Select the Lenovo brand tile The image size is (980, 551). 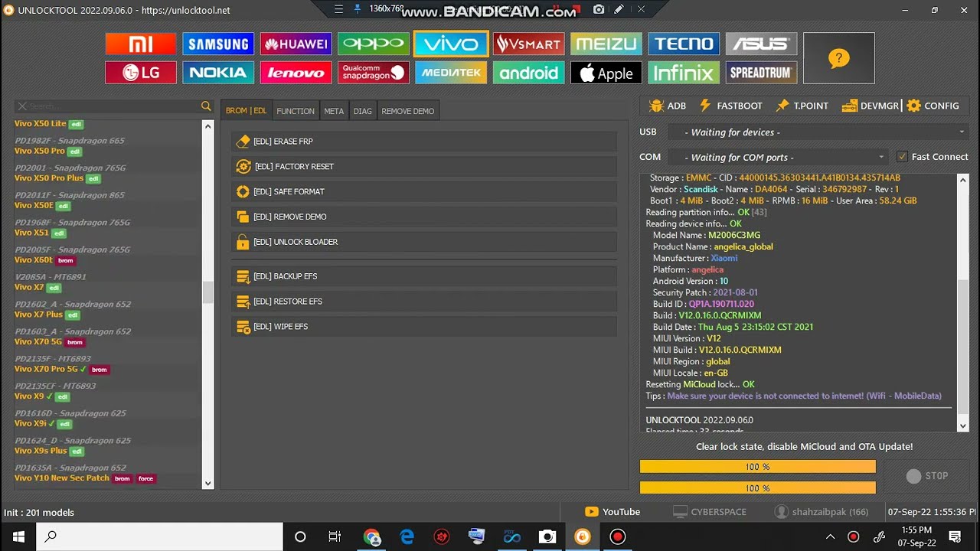pyautogui.click(x=296, y=73)
